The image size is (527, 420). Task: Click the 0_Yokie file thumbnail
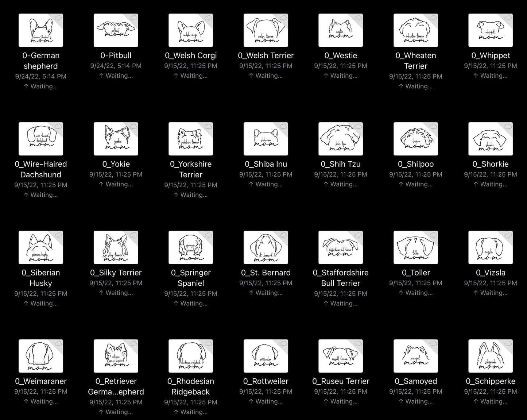116,139
